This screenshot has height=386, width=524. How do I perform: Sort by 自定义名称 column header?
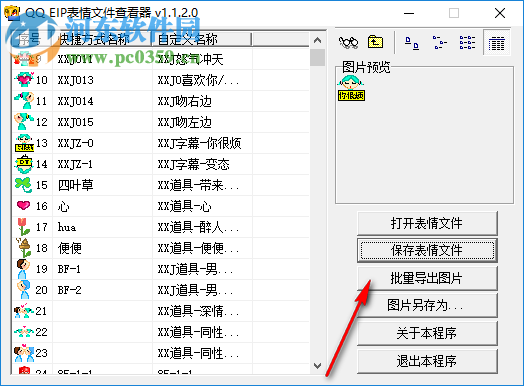[x=201, y=39]
